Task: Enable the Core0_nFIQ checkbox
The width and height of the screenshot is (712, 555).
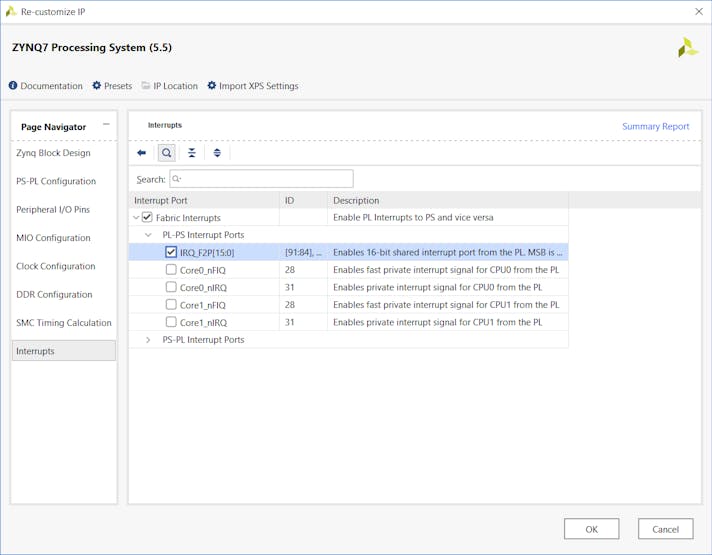Action: point(171,269)
